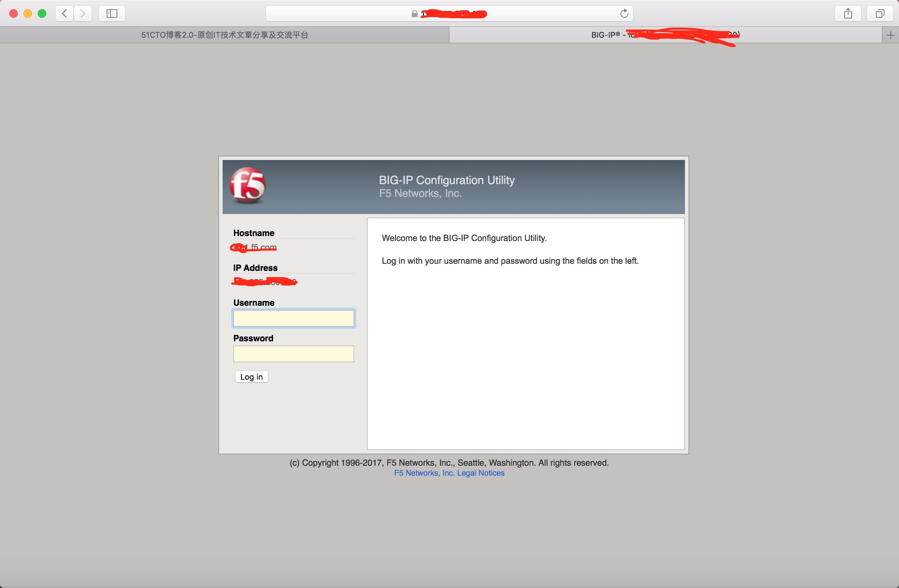Click the Log in button
The height and width of the screenshot is (588, 899).
[251, 377]
